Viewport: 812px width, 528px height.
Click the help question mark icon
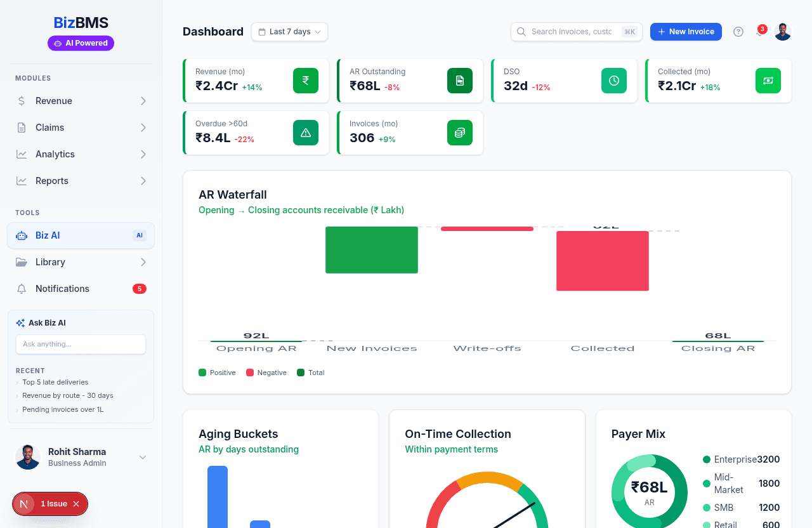pos(738,32)
